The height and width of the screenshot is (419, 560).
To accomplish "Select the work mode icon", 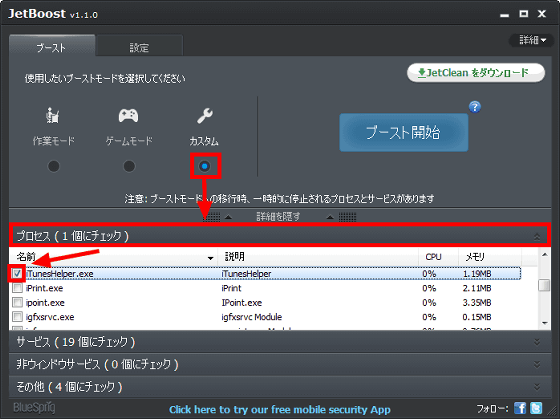I will coord(53,115).
